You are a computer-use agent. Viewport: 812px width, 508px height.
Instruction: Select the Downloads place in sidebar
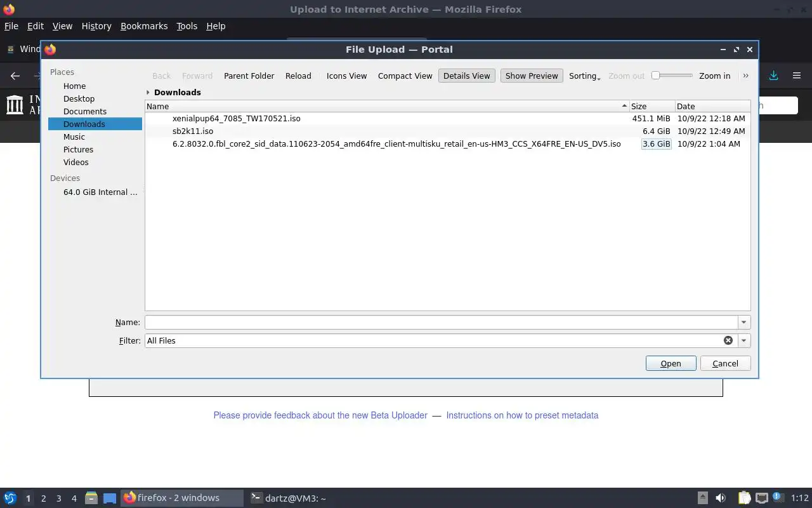tap(95, 124)
